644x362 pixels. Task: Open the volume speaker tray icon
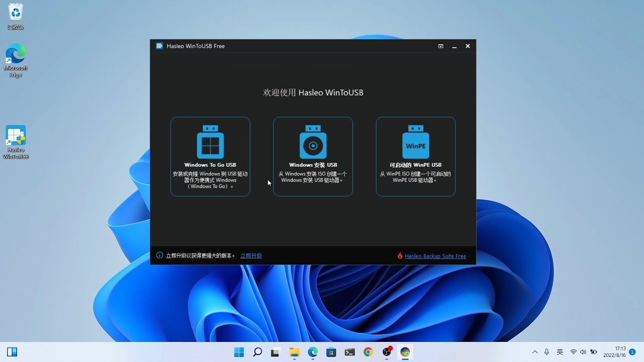click(x=583, y=352)
